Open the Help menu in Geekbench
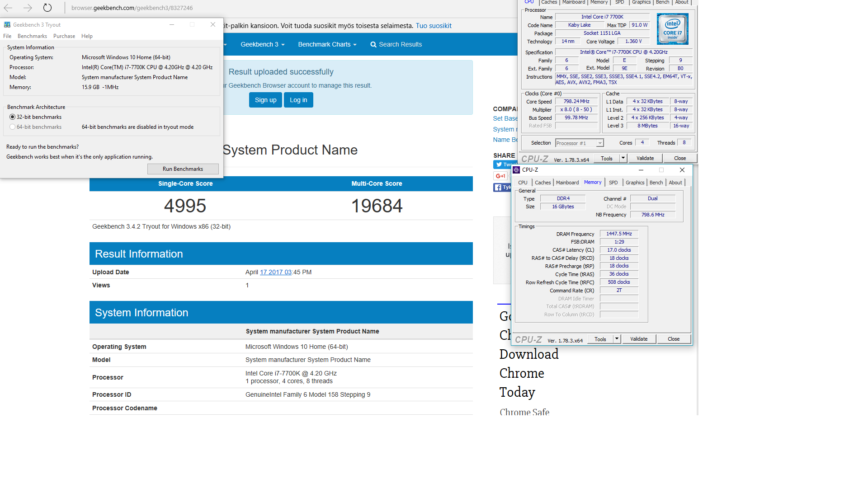Screen dimensions: 868x488 pyautogui.click(x=87, y=36)
